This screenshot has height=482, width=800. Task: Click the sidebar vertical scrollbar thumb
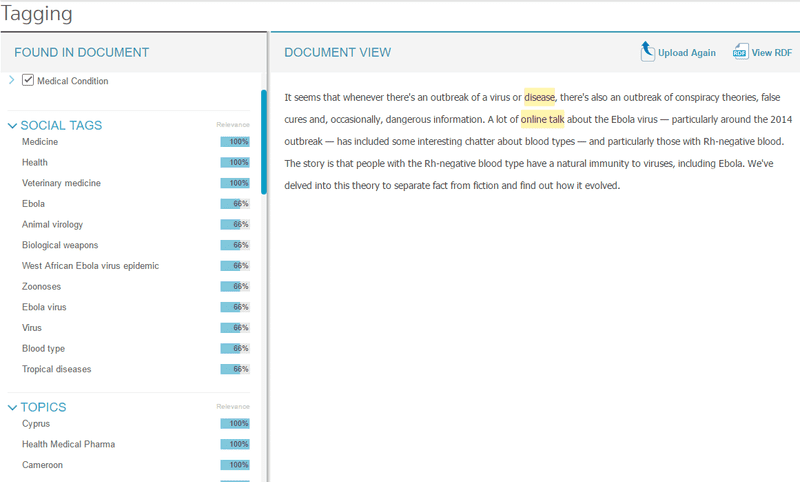coord(264,142)
